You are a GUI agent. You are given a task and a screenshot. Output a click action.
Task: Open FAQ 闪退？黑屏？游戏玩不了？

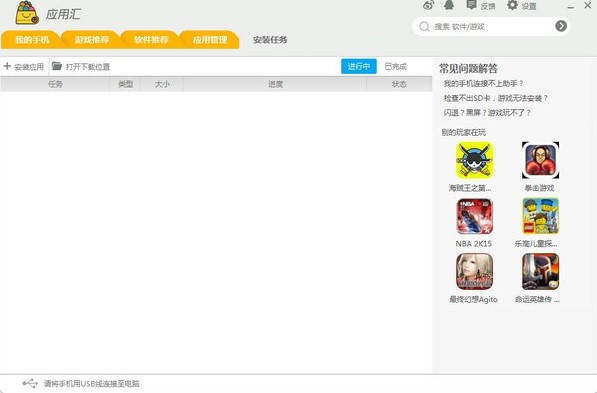coord(487,113)
